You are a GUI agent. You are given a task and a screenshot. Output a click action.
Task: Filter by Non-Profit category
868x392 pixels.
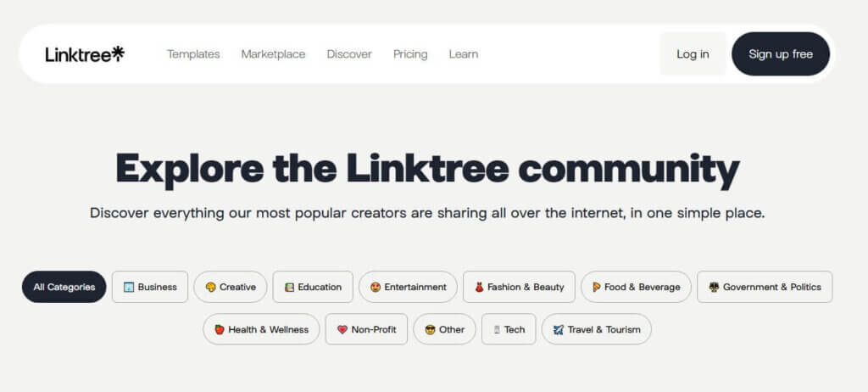coord(366,329)
